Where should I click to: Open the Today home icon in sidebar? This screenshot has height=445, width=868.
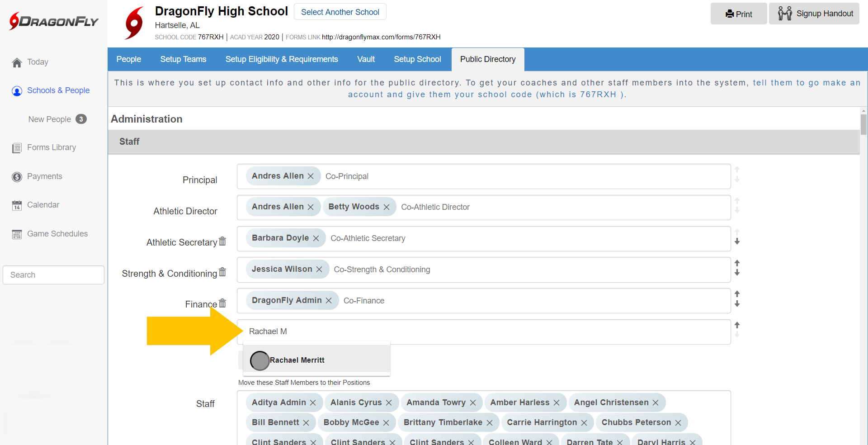pos(17,62)
